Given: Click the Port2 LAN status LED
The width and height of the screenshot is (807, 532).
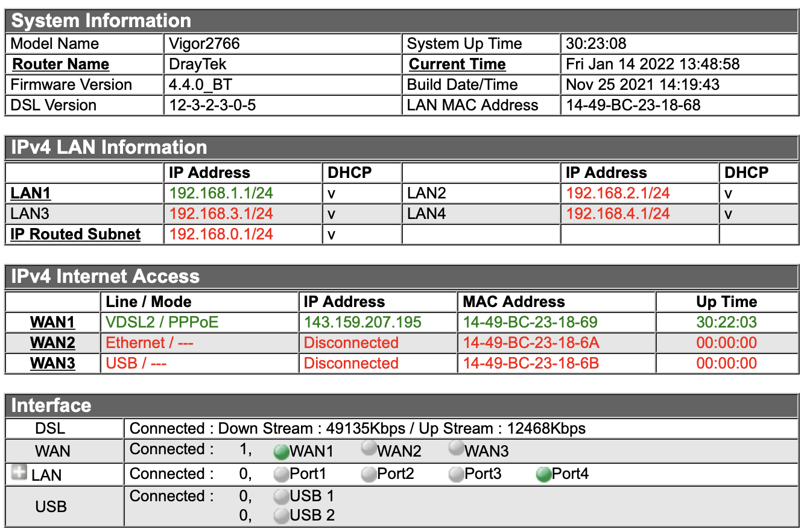Looking at the screenshot, I should (x=367, y=474).
